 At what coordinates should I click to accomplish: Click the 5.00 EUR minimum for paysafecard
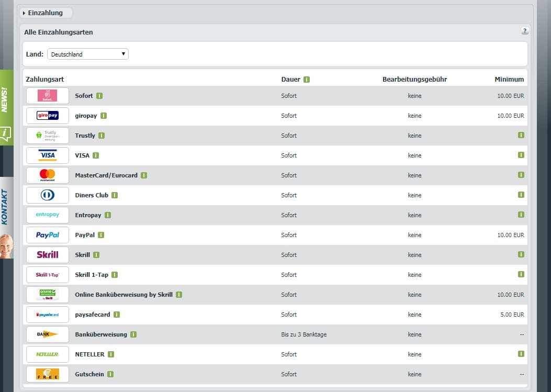[512, 315]
